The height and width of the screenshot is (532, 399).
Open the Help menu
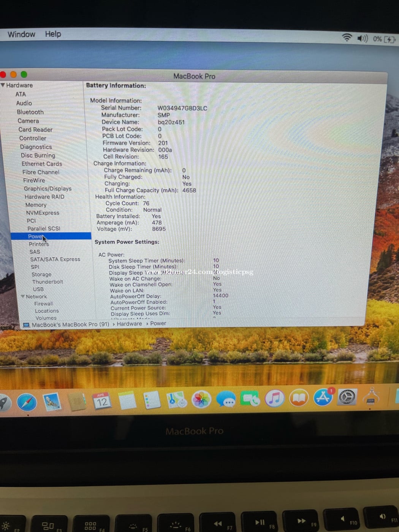point(53,34)
